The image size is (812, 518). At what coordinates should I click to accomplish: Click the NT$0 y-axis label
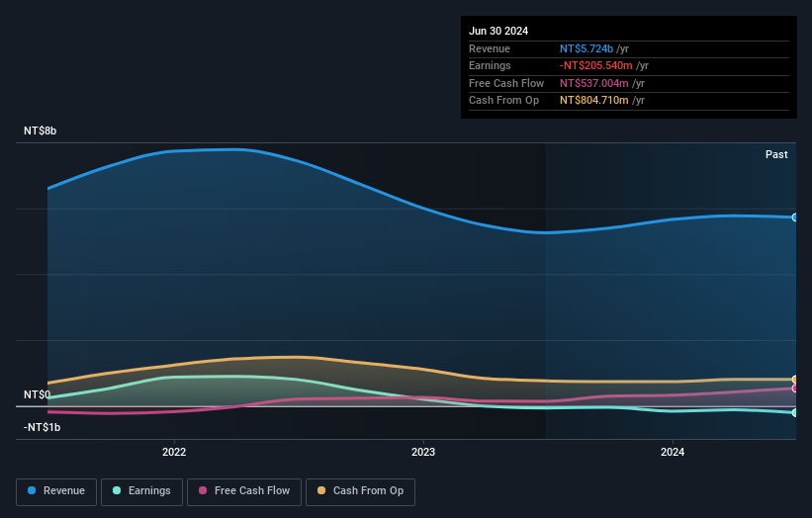pyautogui.click(x=38, y=394)
